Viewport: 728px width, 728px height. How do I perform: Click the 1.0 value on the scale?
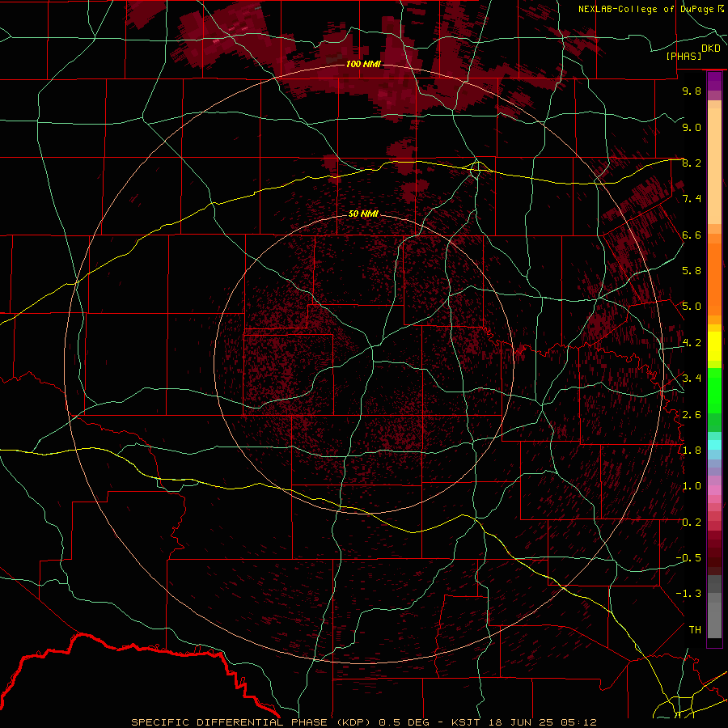692,486
